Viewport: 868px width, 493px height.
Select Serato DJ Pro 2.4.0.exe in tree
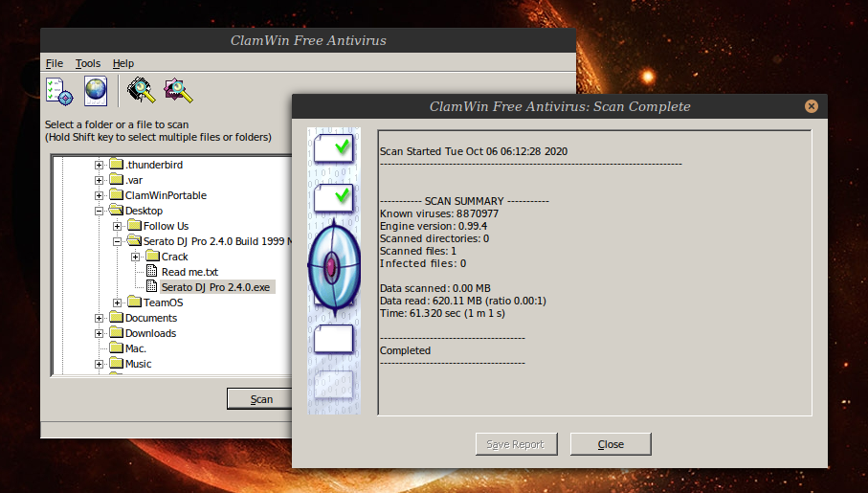(216, 287)
